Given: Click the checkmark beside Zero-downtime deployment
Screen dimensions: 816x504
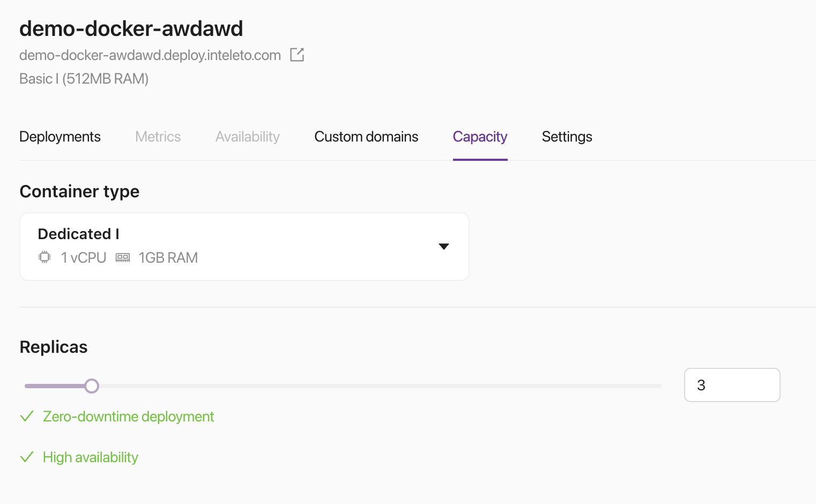Looking at the screenshot, I should [x=27, y=417].
